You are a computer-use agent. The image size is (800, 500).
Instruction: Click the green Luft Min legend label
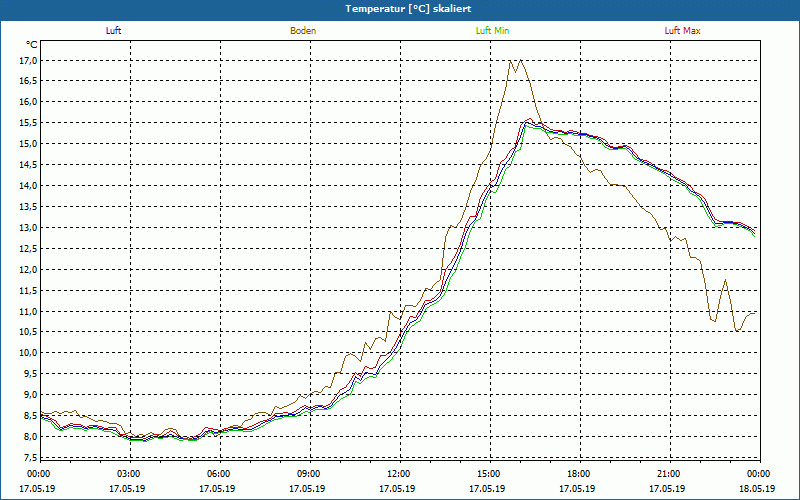pos(492,31)
